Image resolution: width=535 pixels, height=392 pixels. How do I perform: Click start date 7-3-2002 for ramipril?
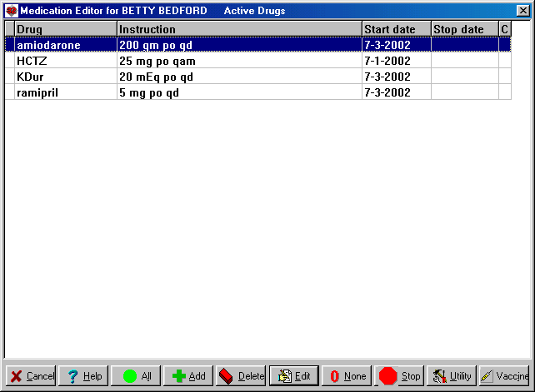[x=387, y=92]
